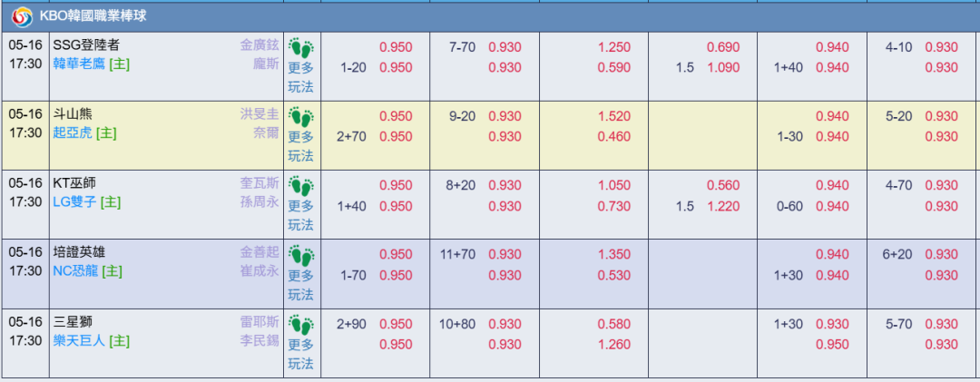Bet 1.250 odds on SSG登陸者 moneyline
Screen dimensions: 980x382
614,47
